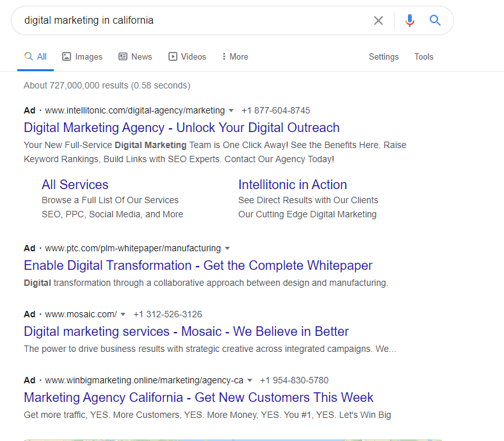The image size is (504, 441).
Task: Click the News tab newspaper icon
Action: 123,56
